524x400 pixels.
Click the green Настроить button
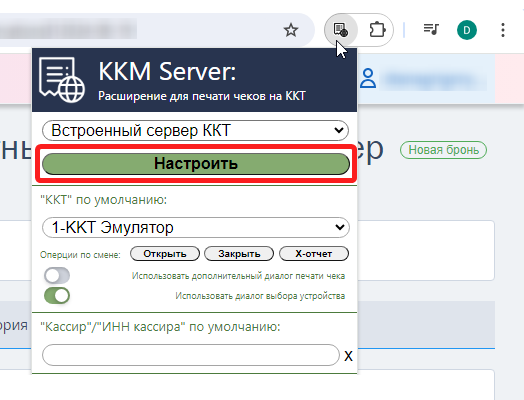pos(196,164)
